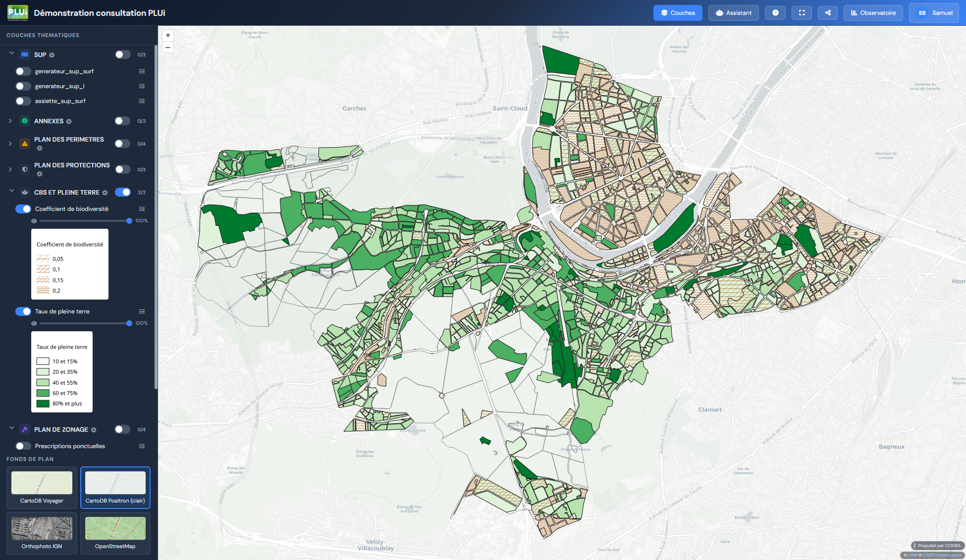Screen dimensions: 966x560
Task: Collapse the CBS ET PLEINE TERRE group
Action: 11,192
